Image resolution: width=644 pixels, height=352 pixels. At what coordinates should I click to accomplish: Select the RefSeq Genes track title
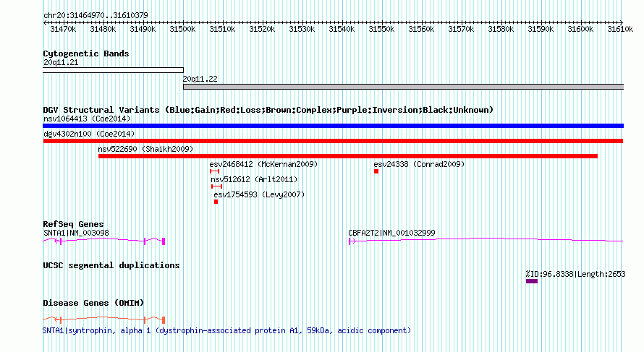click(73, 224)
